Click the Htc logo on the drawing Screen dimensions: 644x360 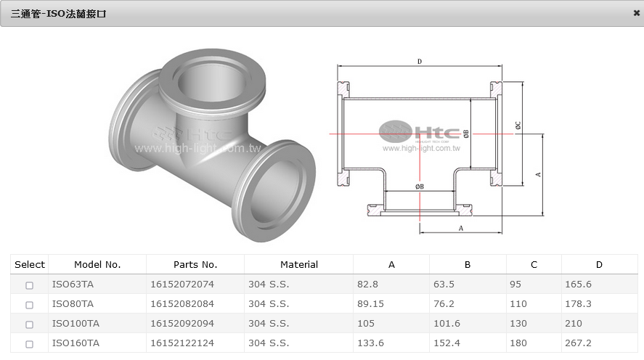click(420, 132)
